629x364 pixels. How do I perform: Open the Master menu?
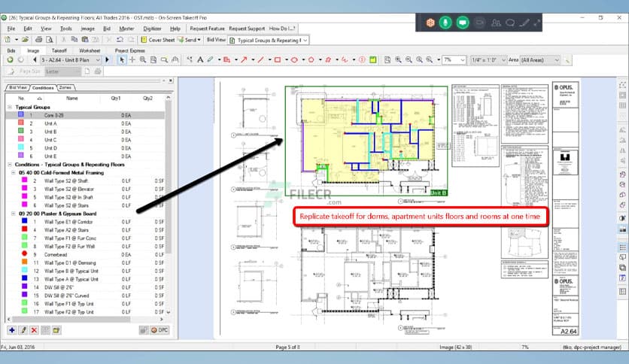[x=127, y=29]
